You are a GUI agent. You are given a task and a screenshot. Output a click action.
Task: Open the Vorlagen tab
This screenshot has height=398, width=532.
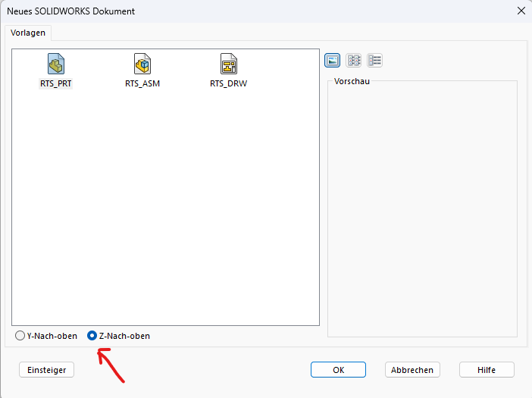click(28, 33)
